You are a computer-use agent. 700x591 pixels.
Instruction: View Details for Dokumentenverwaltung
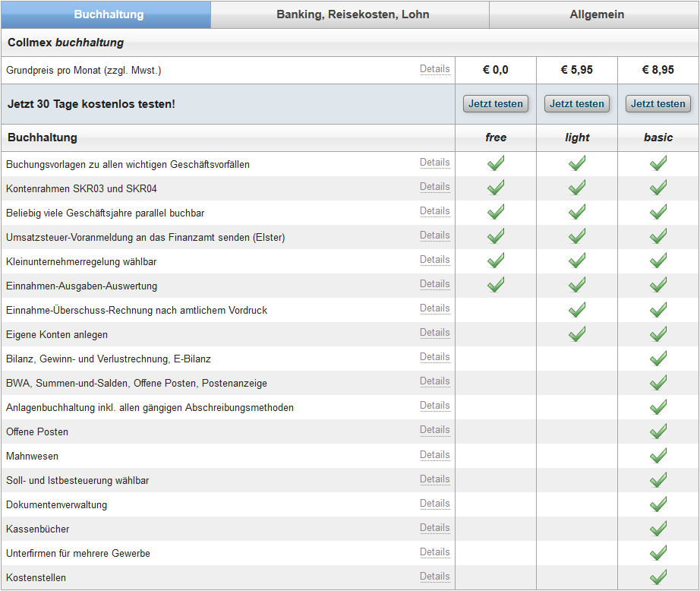click(x=435, y=504)
